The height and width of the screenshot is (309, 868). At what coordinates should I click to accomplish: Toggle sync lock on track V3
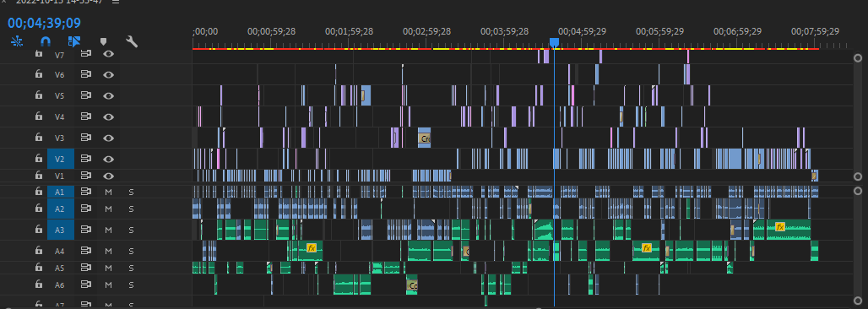click(86, 138)
